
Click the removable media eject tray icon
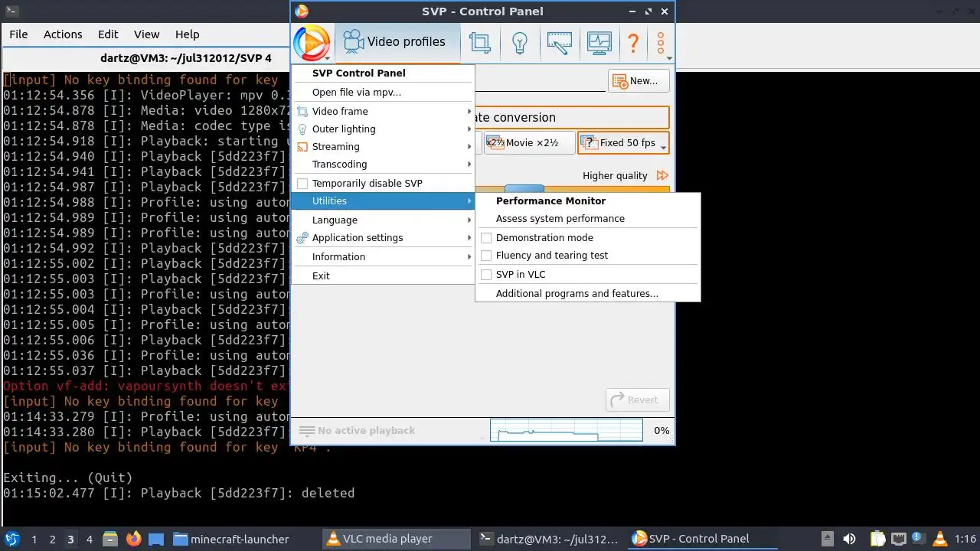(x=827, y=539)
